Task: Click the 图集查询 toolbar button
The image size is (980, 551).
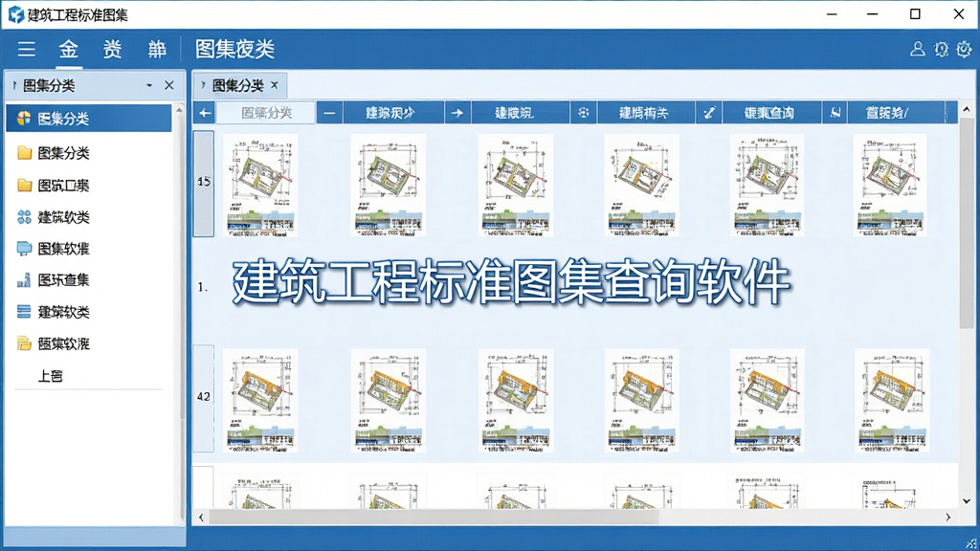Action: [770, 113]
